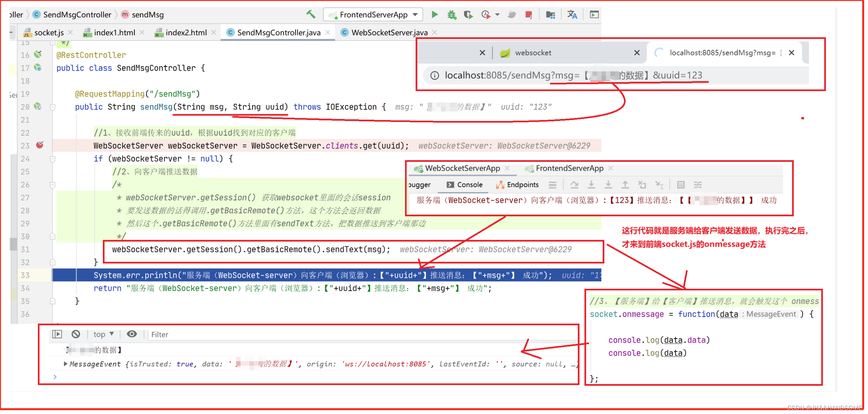
Task: Switch to the socket.js tab
Action: [x=45, y=32]
